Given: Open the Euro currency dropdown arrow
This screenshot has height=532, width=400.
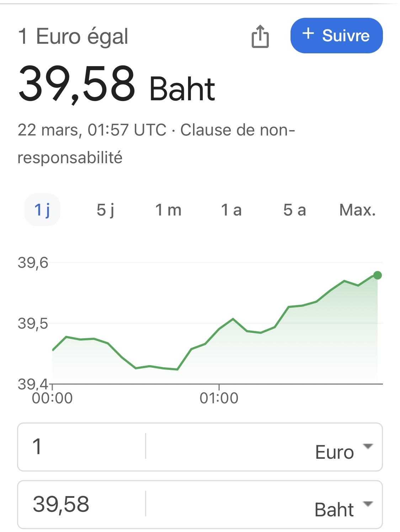Looking at the screenshot, I should 368,446.
